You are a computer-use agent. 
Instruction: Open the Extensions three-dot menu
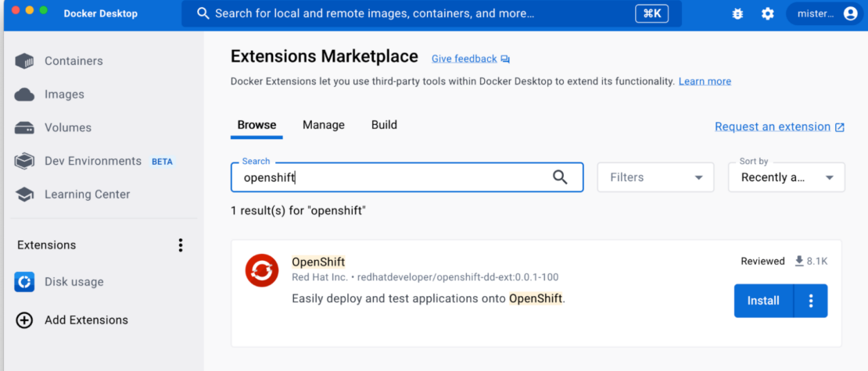pyautogui.click(x=181, y=245)
